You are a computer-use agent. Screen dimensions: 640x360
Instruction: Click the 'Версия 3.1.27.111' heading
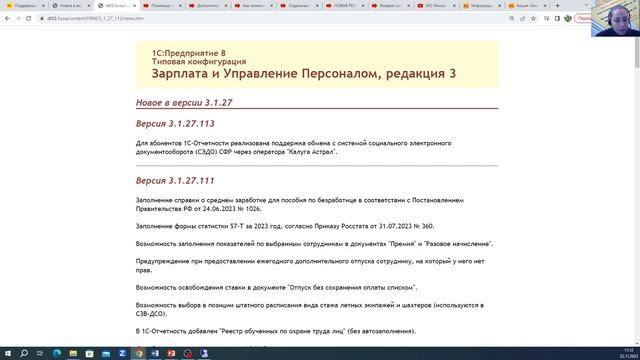pyautogui.click(x=175, y=180)
